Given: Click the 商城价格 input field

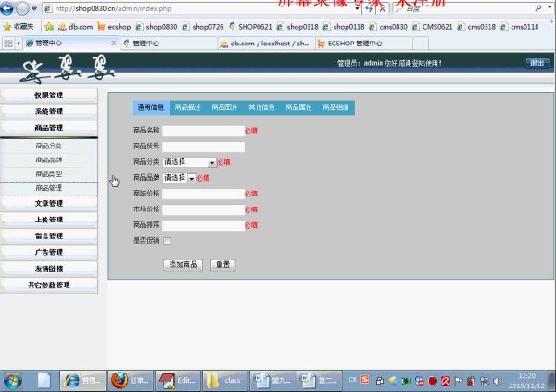Looking at the screenshot, I should coord(204,194).
